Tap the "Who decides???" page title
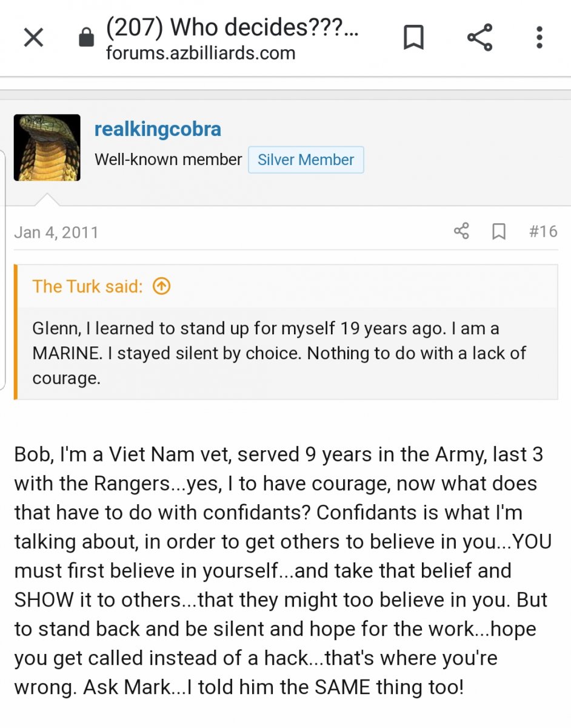571x728 pixels. (232, 27)
